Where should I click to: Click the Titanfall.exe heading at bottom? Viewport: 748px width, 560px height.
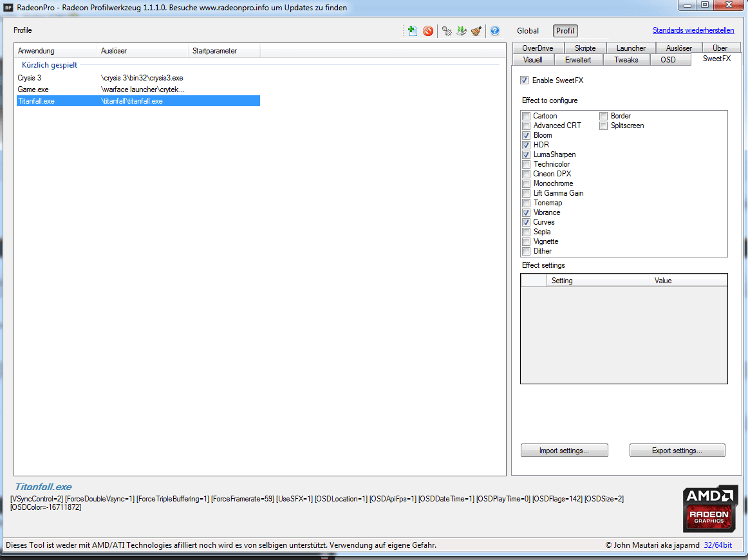[43, 487]
